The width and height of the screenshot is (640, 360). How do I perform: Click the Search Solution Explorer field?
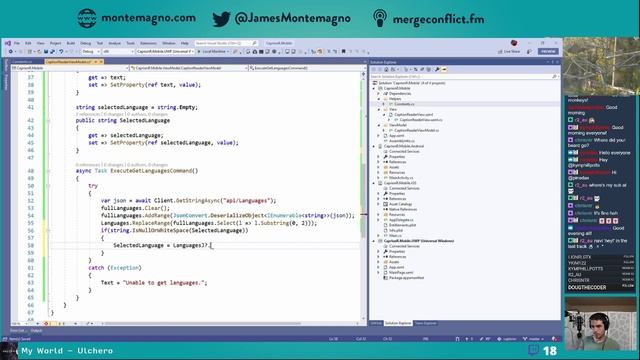point(464,76)
